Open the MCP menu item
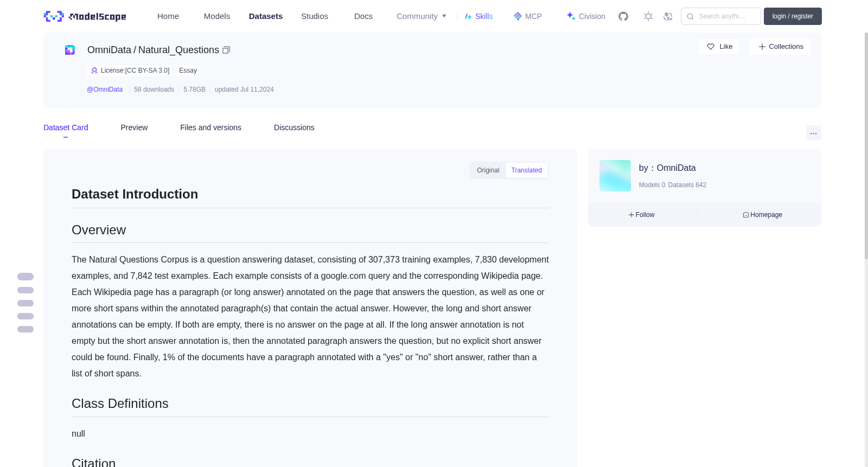Image resolution: width=868 pixels, height=467 pixels. [527, 16]
